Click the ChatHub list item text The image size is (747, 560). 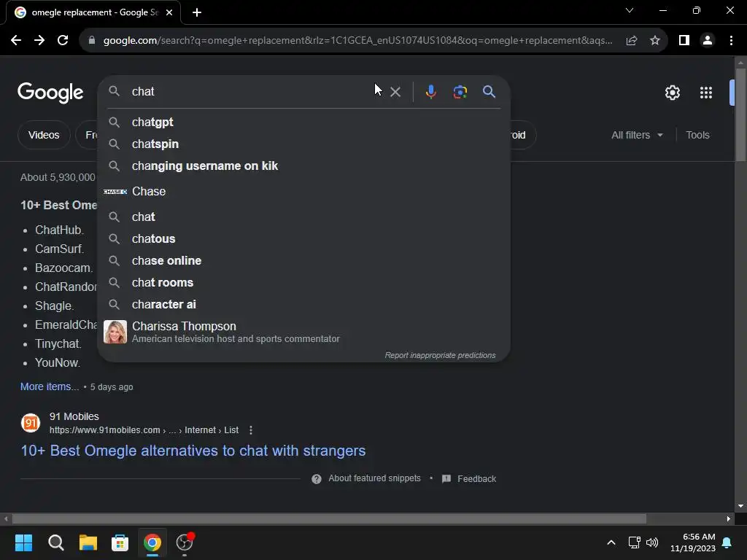click(x=59, y=230)
